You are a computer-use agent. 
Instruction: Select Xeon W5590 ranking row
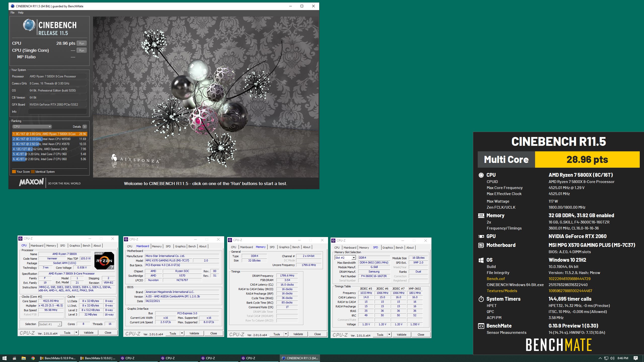click(x=50, y=139)
